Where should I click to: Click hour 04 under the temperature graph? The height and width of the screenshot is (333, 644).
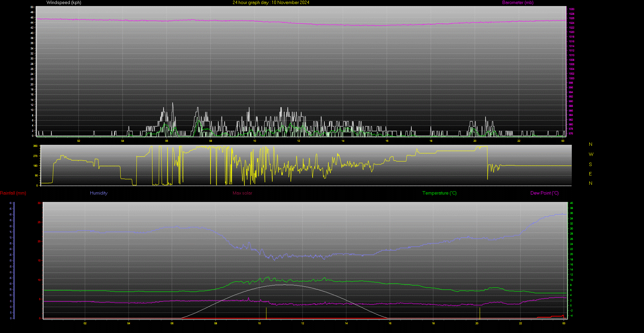pos(129,324)
